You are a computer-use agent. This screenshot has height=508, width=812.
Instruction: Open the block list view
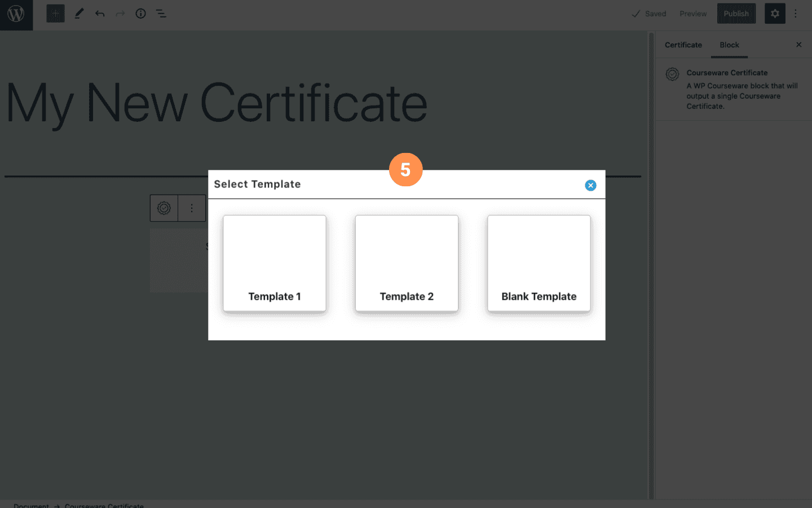(161, 14)
